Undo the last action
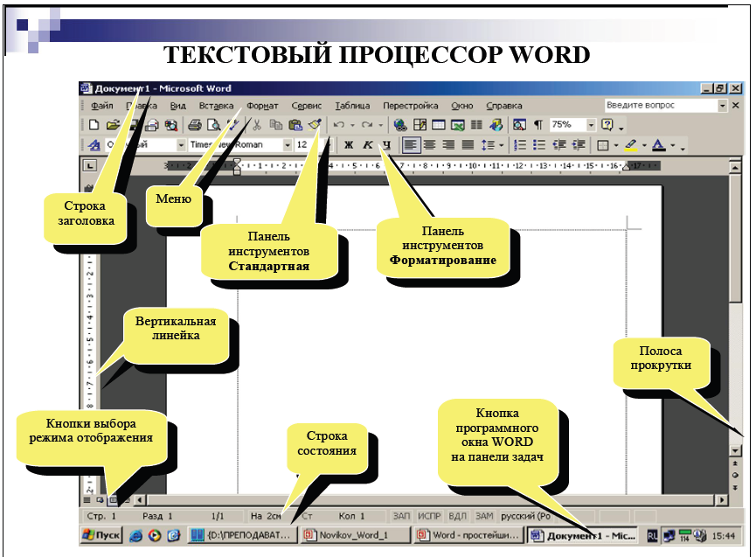 339,125
